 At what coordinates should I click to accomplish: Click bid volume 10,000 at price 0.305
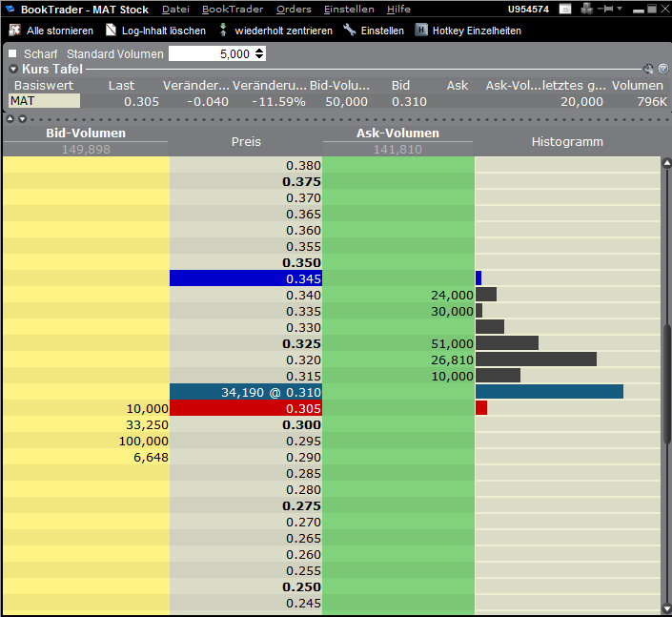[x=148, y=408]
